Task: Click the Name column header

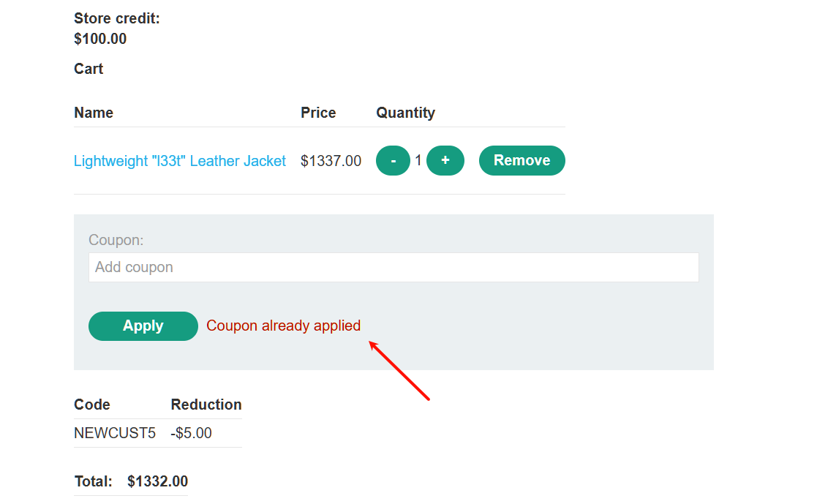Action: (94, 113)
